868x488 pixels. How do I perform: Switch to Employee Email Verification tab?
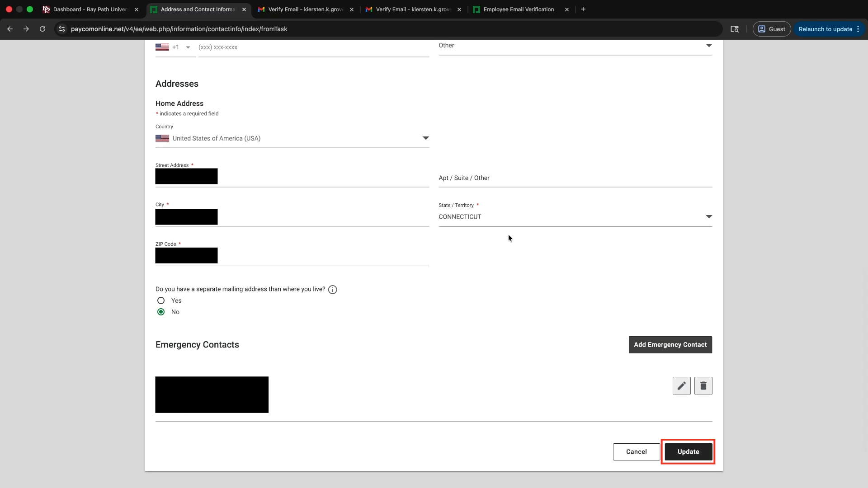518,9
